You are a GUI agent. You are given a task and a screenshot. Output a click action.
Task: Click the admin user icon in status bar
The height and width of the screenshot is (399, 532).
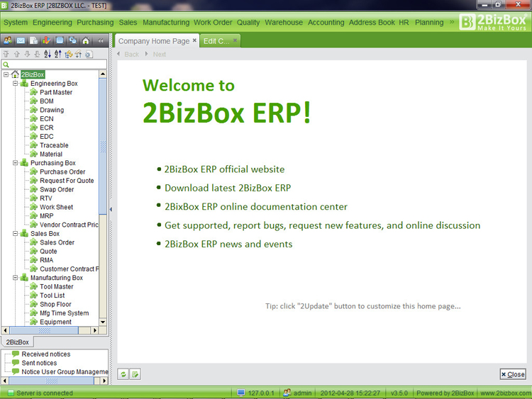click(287, 393)
